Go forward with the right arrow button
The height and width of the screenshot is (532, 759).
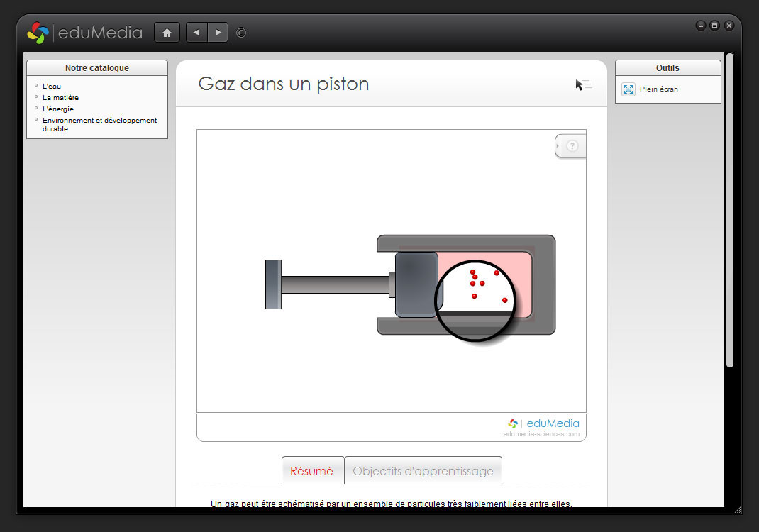click(218, 33)
